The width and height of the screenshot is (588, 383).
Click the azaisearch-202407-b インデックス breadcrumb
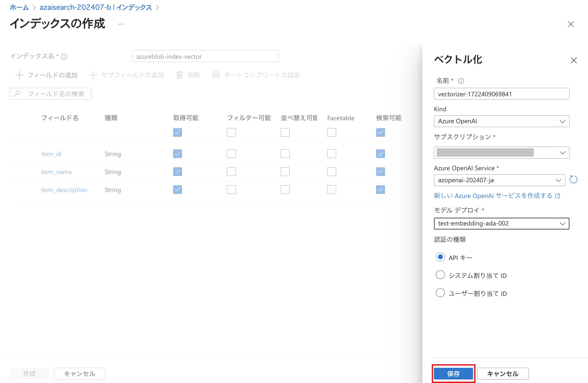click(x=96, y=7)
